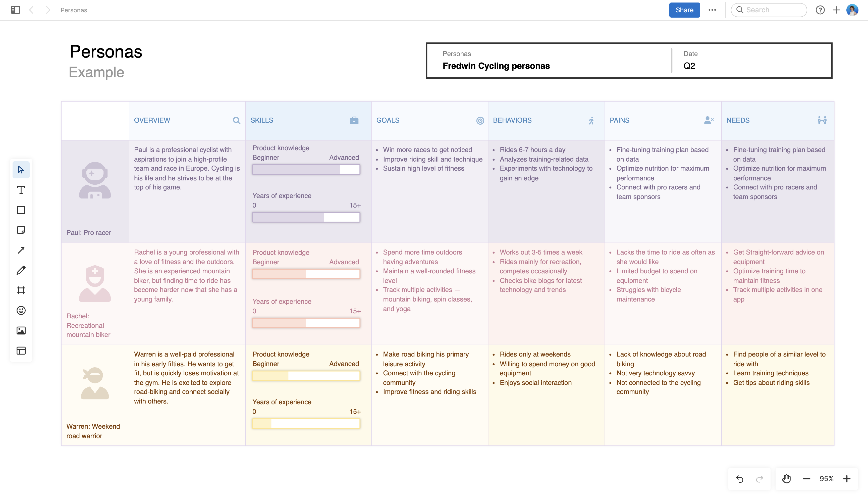This screenshot has width=868, height=500.
Task: Open the Personas breadcrumb item
Action: pos(73,10)
